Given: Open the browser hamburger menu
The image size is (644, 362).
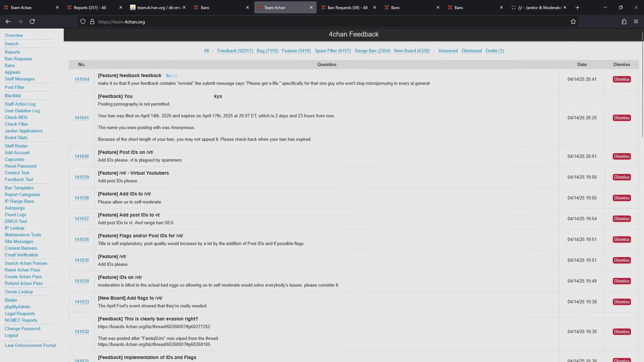Looking at the screenshot, I should click(x=636, y=22).
